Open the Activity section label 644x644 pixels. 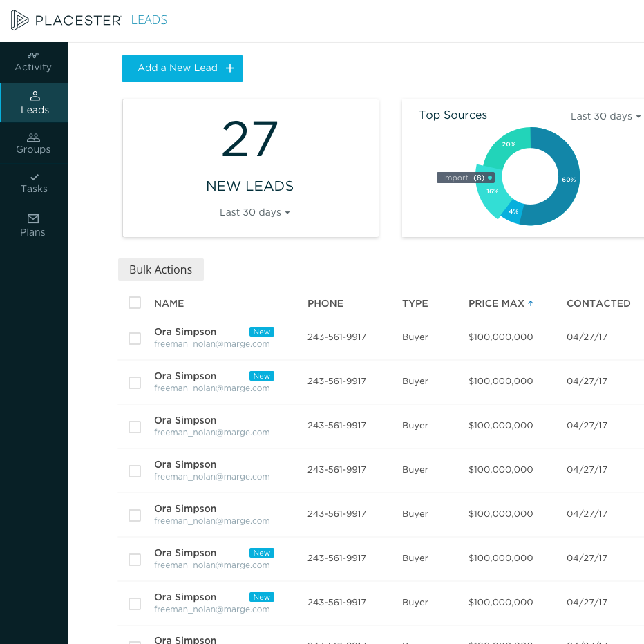[33, 67]
